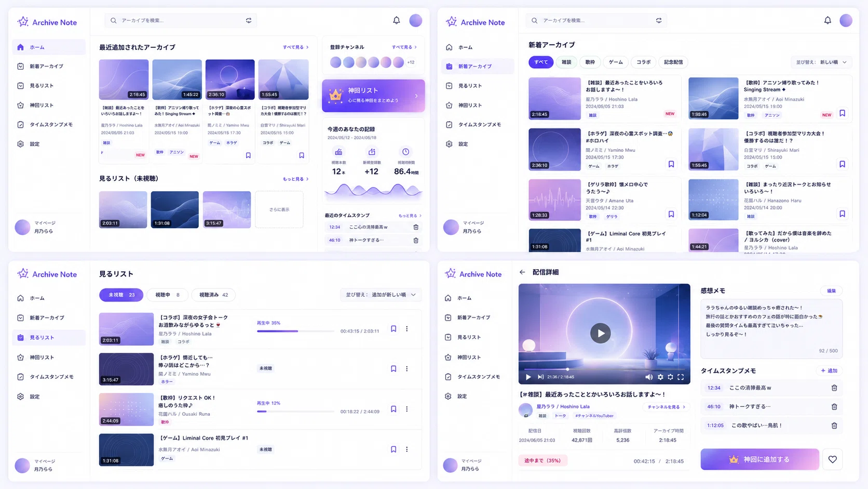Screen dimensions: 868x489
Task: Click the notification bell in the ホーム screen header
Action: (396, 20)
